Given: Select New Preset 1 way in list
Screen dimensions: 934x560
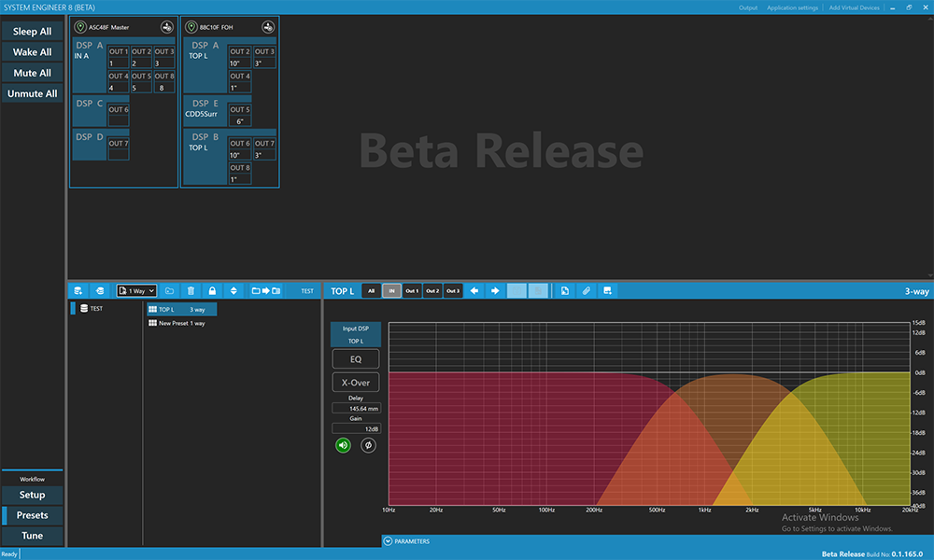Looking at the screenshot, I should coord(177,323).
